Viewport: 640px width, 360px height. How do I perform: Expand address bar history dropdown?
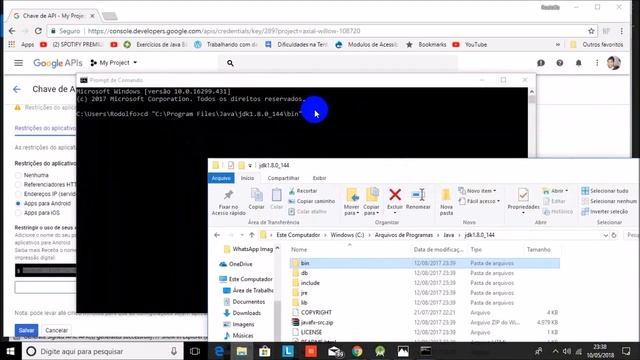point(606,236)
